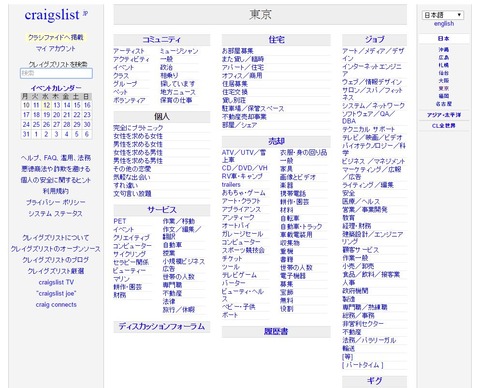This screenshot has height=388, width=480.
Task: Open the 履歴書 resumes heading
Action: 276,331
